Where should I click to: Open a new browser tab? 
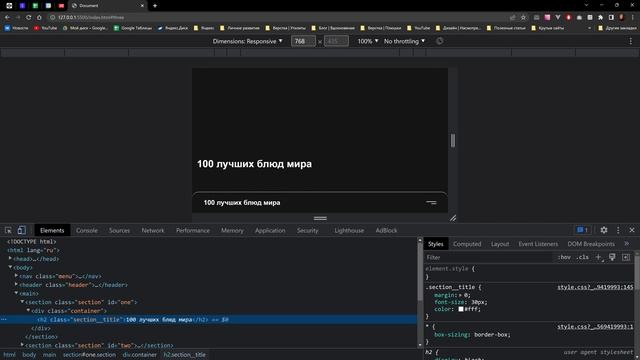pyautogui.click(x=155, y=6)
